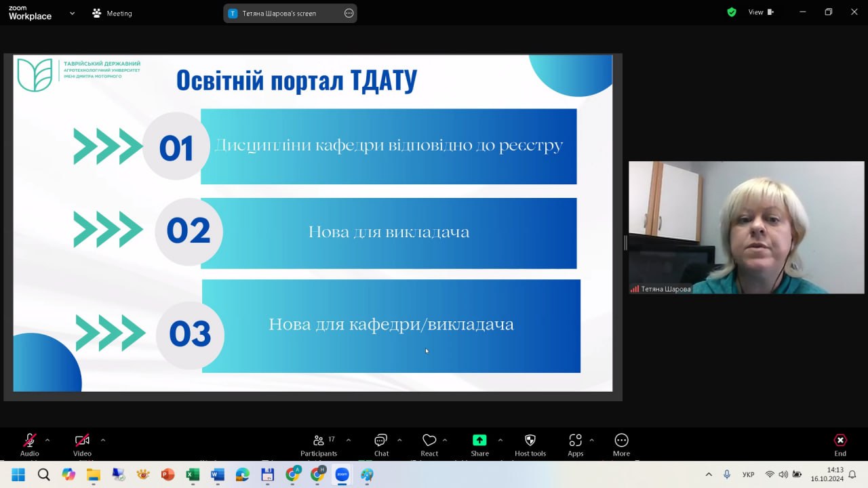Show hidden system tray icons
Viewport: 868px width, 488px height.
point(709,474)
